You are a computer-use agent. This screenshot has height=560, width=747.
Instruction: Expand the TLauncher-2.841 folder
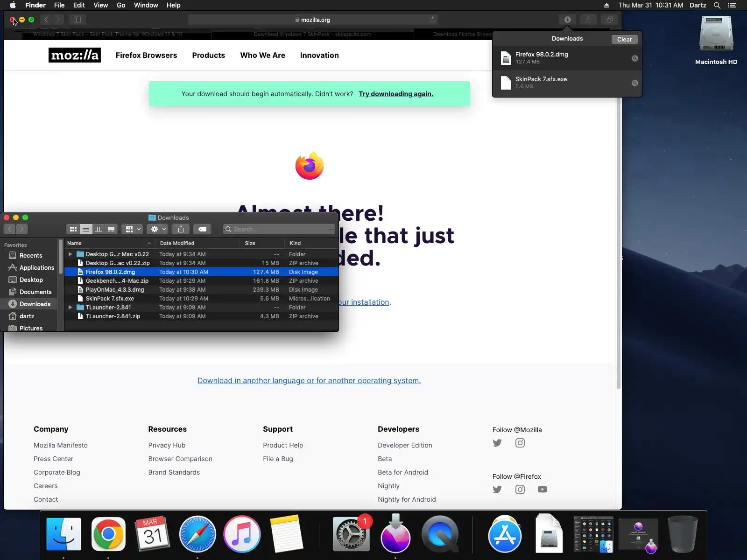point(70,308)
